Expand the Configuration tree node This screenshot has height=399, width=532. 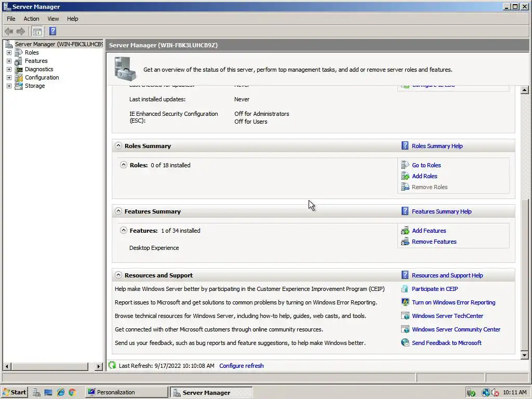[9, 78]
